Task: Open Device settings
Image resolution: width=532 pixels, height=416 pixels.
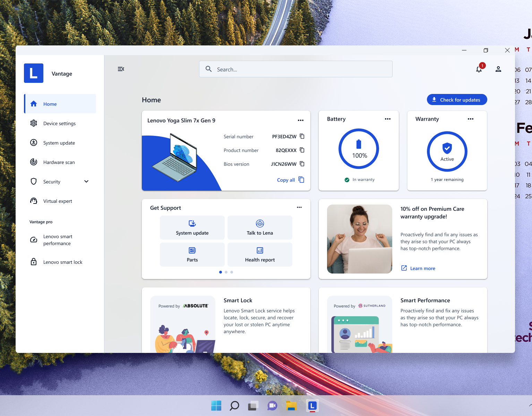Action: pos(60,123)
